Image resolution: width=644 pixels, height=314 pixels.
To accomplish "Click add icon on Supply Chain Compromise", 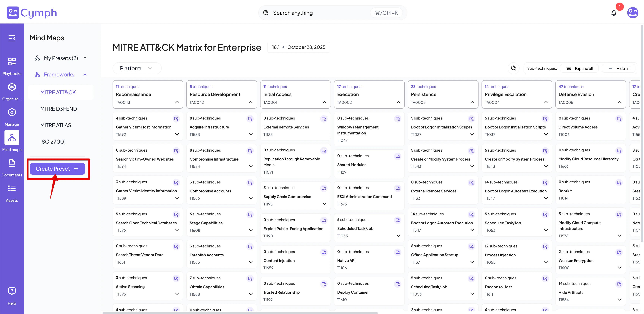I will [324, 188].
